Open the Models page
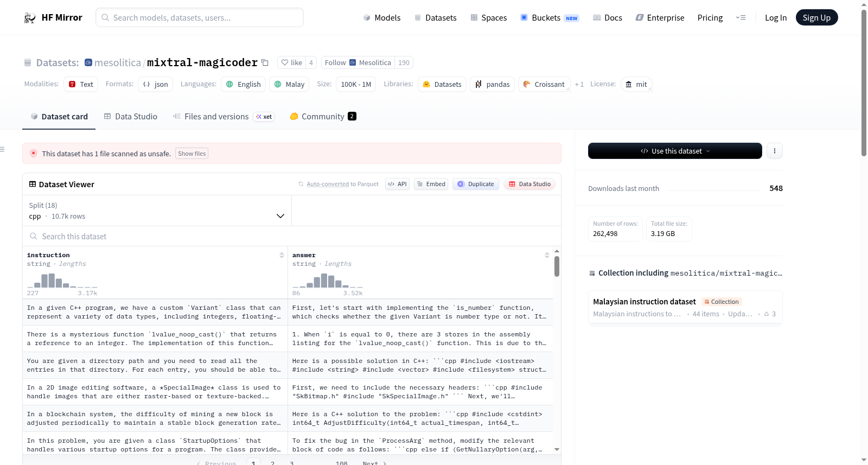The height and width of the screenshot is (465, 868). coord(382,17)
